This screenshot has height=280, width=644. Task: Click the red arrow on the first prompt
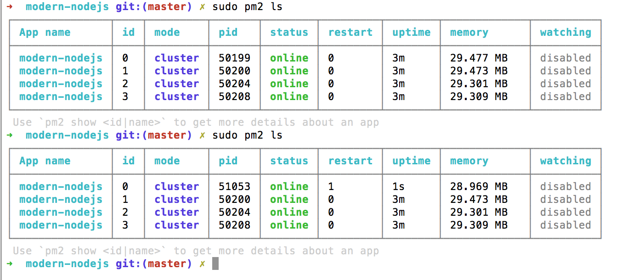coord(10,7)
